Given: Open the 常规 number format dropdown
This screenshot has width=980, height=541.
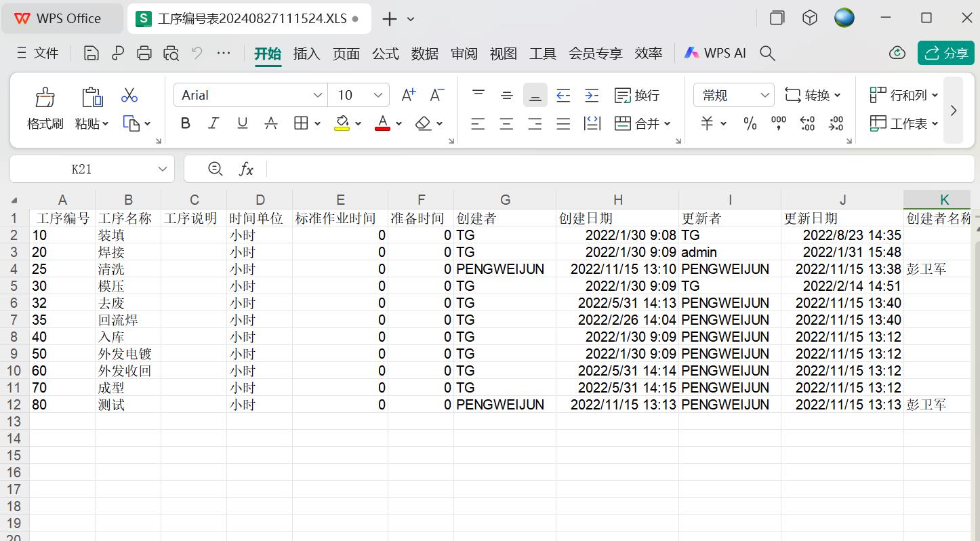Looking at the screenshot, I should [x=765, y=96].
